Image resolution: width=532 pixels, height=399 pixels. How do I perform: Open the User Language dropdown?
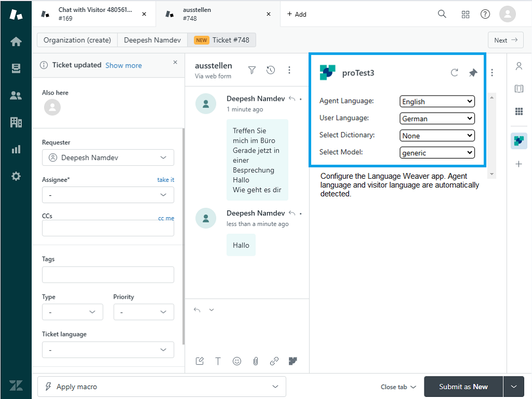tap(437, 118)
